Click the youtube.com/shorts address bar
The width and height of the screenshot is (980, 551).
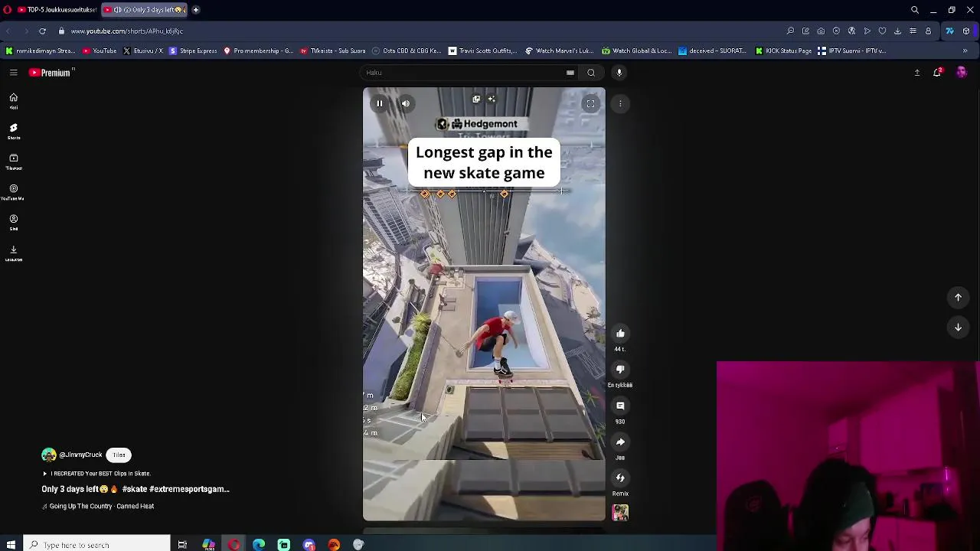pos(126,31)
